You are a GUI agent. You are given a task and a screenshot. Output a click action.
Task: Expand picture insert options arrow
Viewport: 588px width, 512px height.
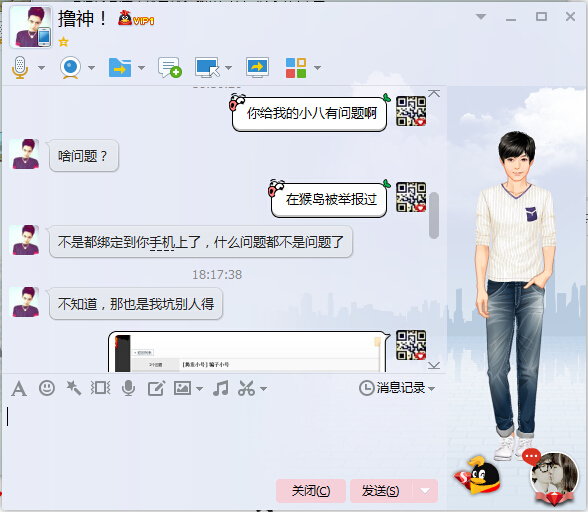pos(200,389)
